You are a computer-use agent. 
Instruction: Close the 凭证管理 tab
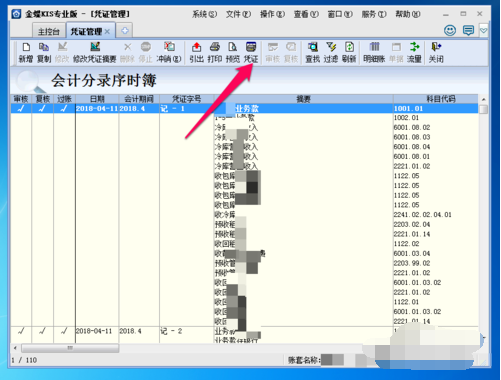click(x=107, y=31)
